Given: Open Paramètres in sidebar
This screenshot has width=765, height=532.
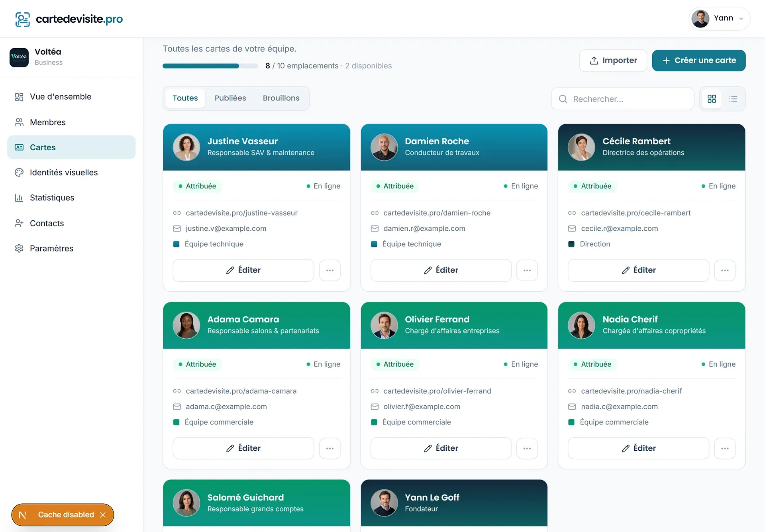Looking at the screenshot, I should tap(71, 248).
